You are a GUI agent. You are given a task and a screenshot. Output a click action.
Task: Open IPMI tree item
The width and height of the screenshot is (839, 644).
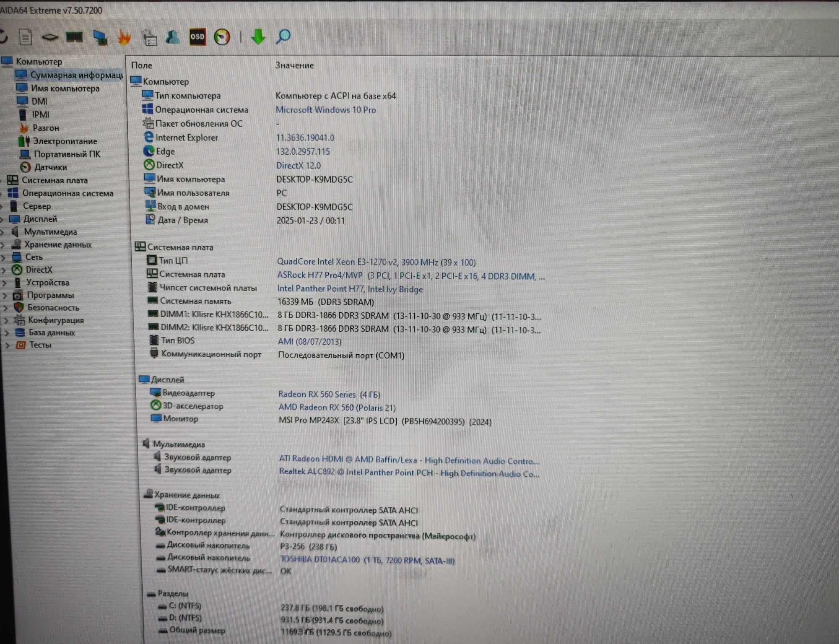tap(34, 114)
